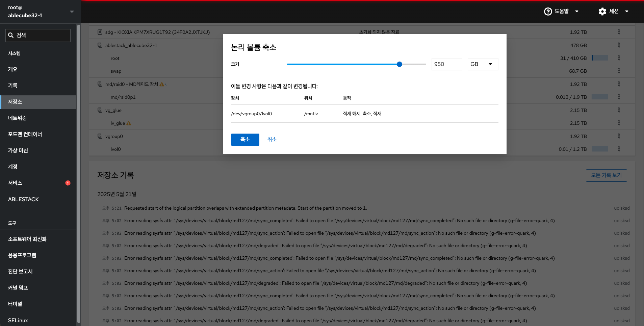This screenshot has height=326, width=644.
Task: Click the md/raid0 warning triangle icon
Action: 162,84
